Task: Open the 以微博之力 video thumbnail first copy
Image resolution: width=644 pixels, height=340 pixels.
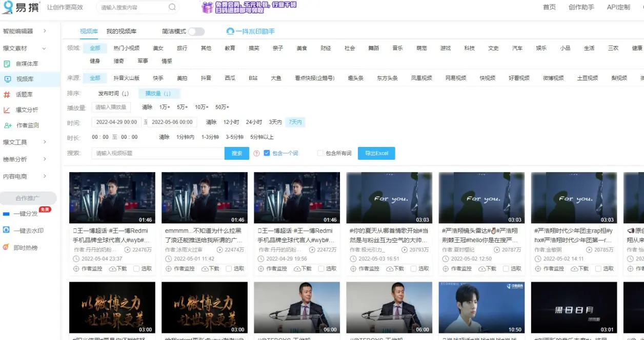Action: click(x=112, y=308)
